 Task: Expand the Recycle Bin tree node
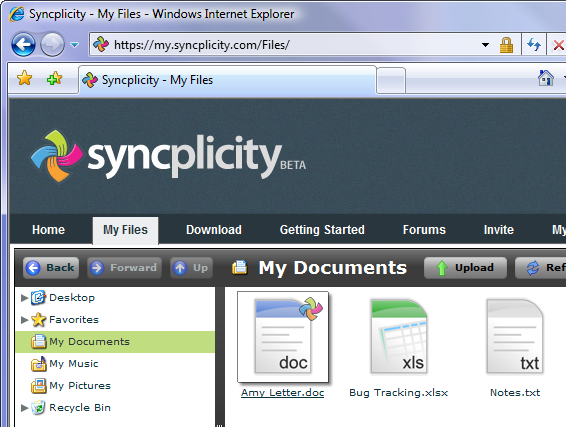(x=24, y=408)
